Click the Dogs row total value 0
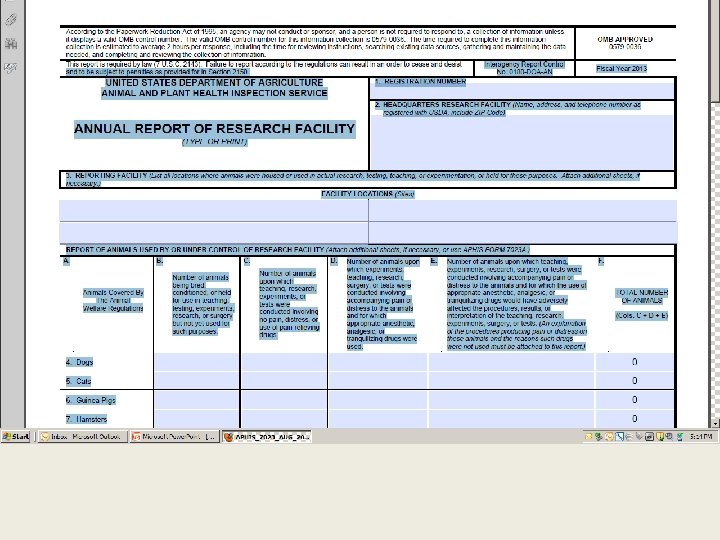720x540 pixels. click(635, 362)
